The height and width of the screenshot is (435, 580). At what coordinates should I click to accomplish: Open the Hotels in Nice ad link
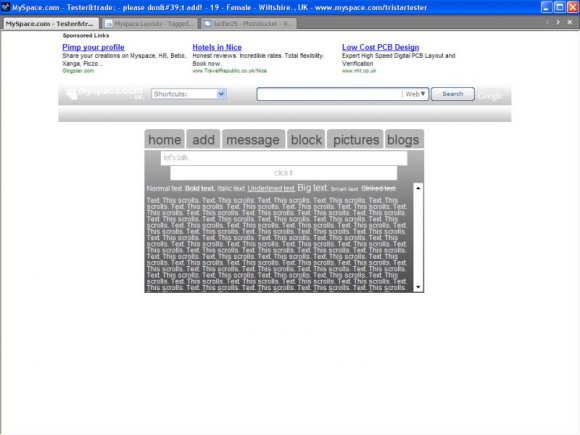click(x=217, y=47)
